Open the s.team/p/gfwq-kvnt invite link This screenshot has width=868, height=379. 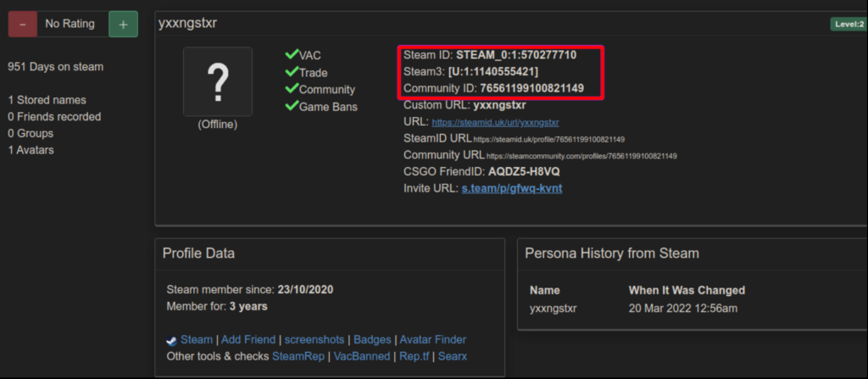coord(511,187)
